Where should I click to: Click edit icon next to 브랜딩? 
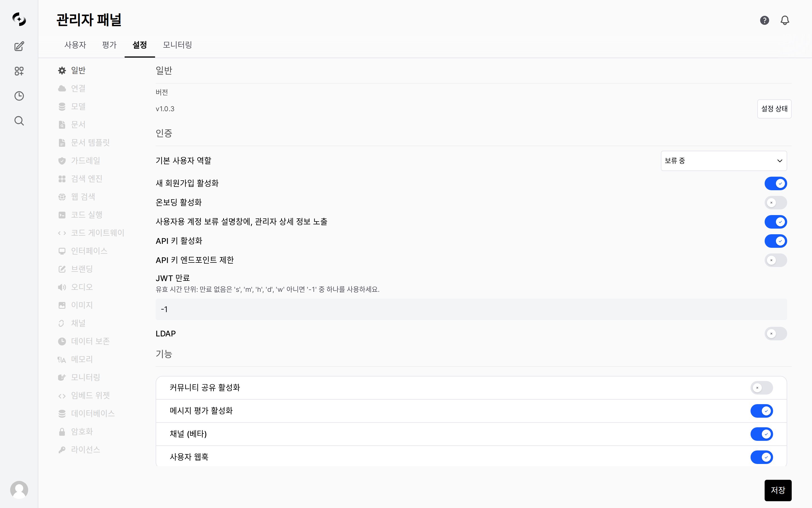pos(62,269)
